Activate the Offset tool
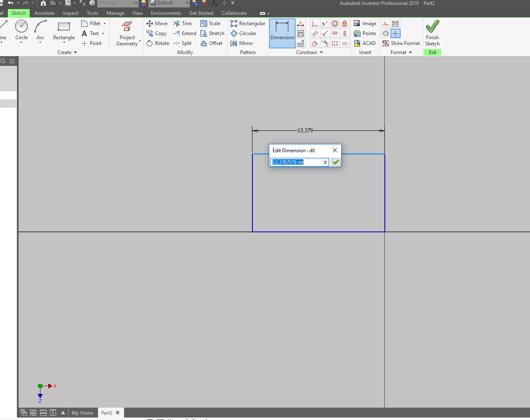This screenshot has width=530, height=420. [212, 43]
